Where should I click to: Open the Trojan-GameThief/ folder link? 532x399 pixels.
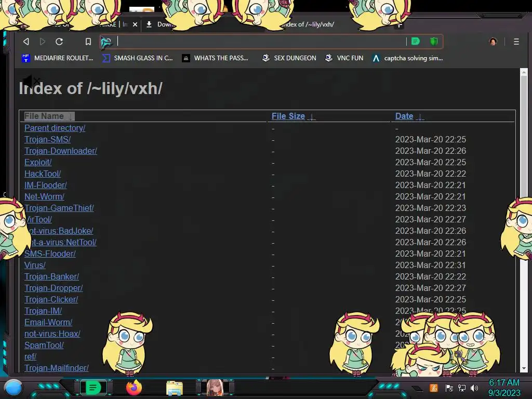click(59, 208)
